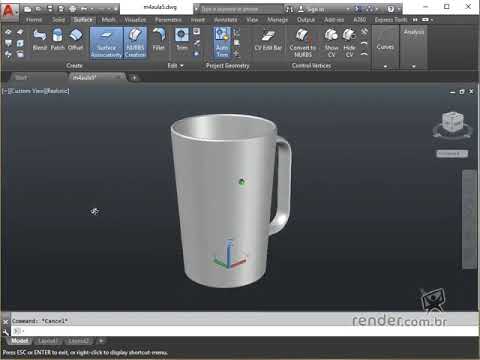Open the AutoCAD application menu
This screenshot has height=360, width=480.
9,11
